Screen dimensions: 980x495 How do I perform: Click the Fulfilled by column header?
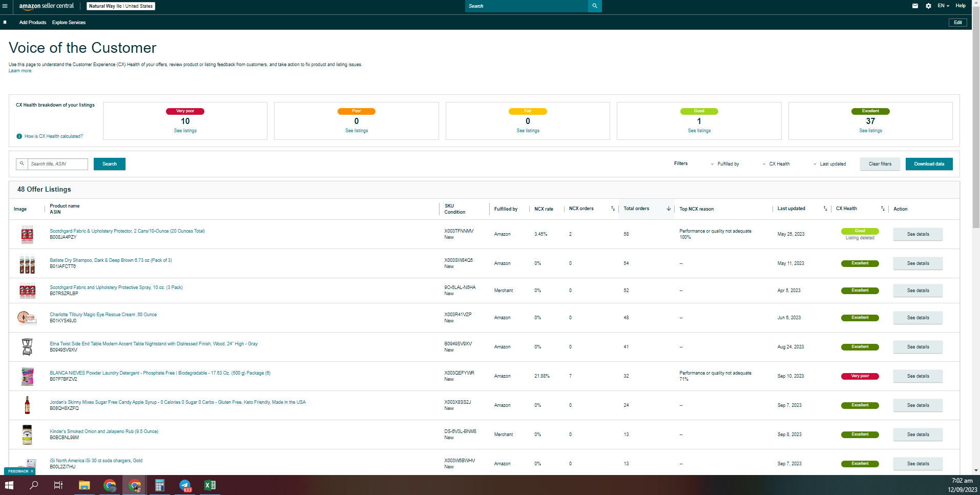(506, 209)
